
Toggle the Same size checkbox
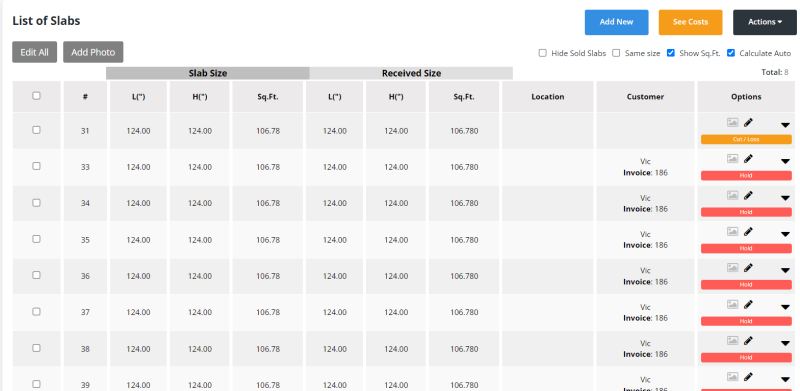(616, 53)
